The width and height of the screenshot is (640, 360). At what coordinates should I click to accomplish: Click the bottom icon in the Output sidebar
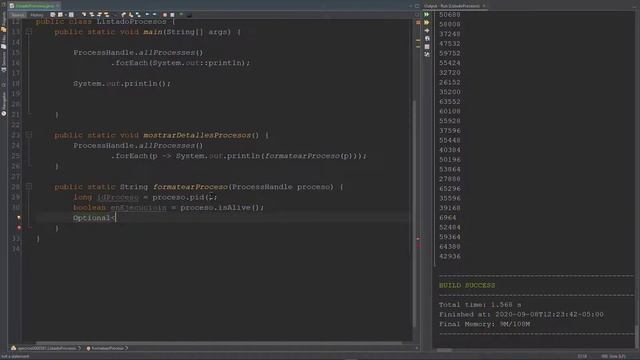point(427,54)
